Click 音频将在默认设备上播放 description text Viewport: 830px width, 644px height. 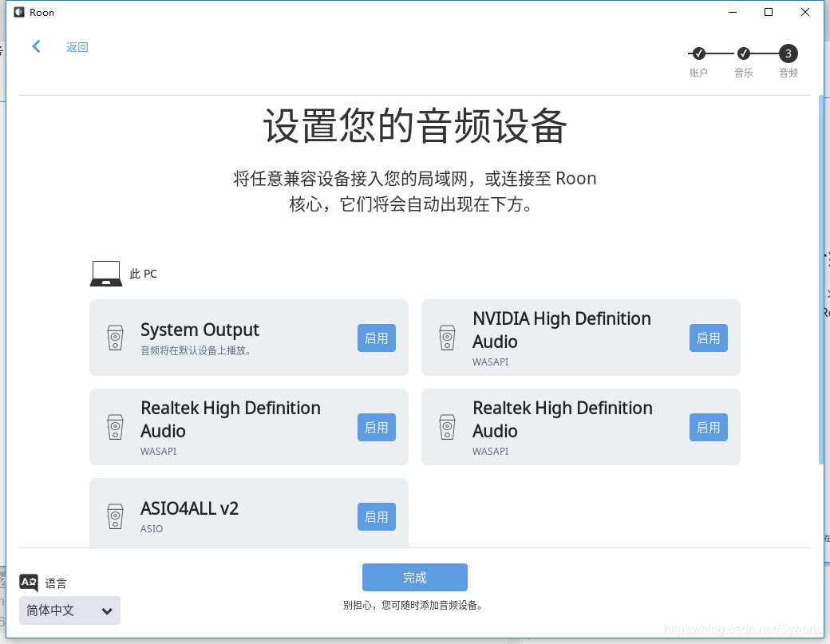point(196,350)
